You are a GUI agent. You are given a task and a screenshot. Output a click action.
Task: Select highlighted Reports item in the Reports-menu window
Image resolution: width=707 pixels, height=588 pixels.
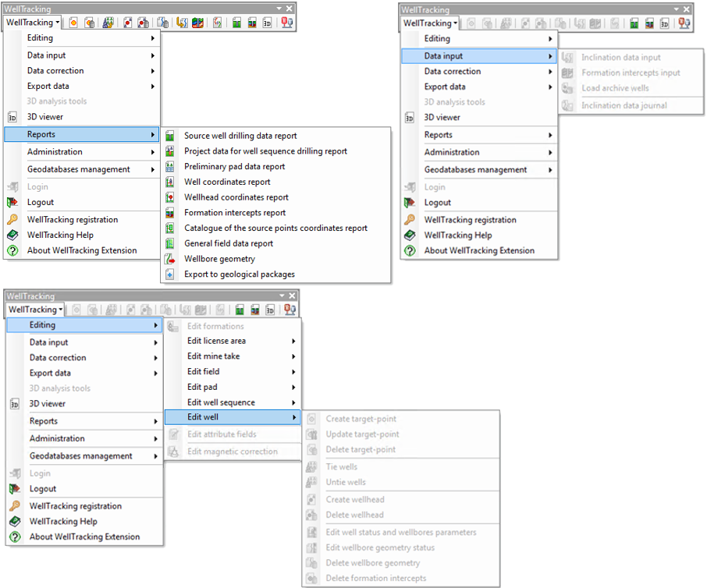(x=82, y=134)
